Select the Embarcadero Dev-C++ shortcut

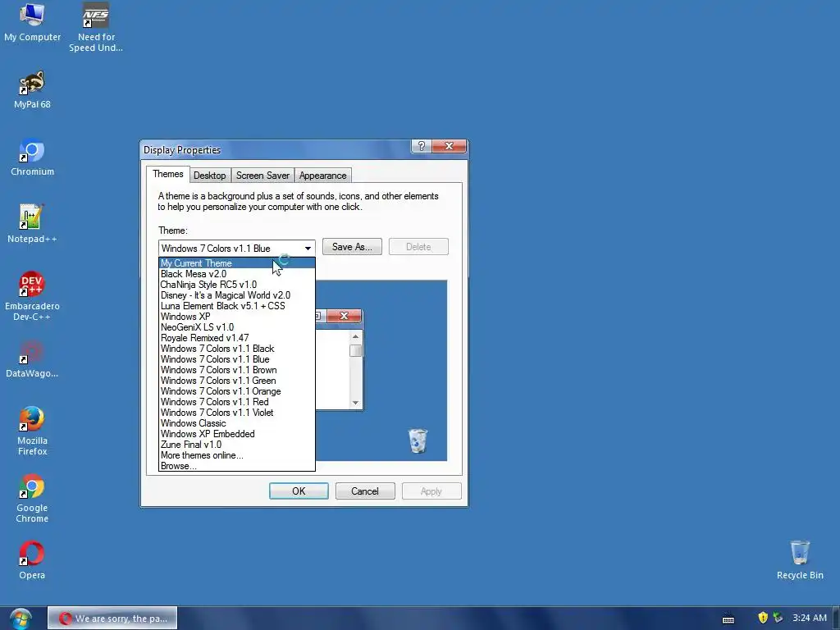pos(32,296)
